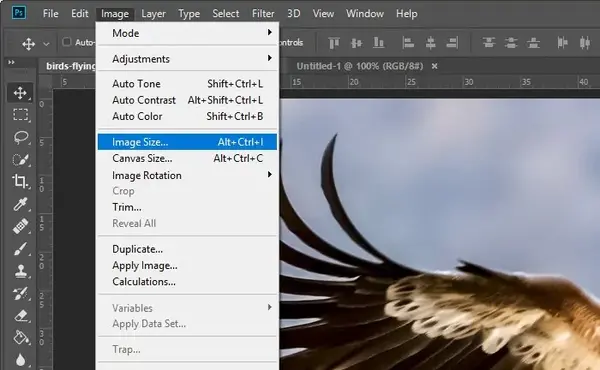Click the Image menu in menu bar
The height and width of the screenshot is (370, 600).
coord(115,14)
